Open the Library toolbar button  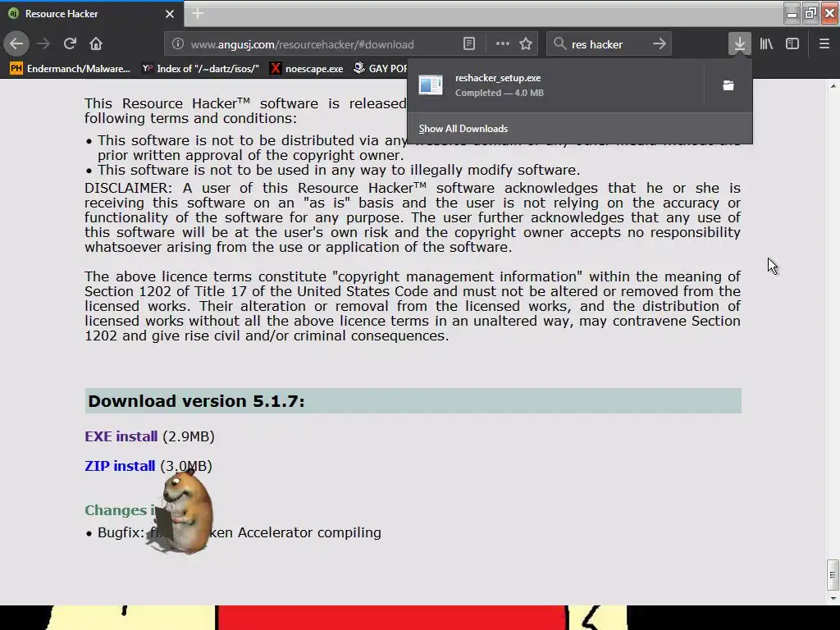(766, 44)
